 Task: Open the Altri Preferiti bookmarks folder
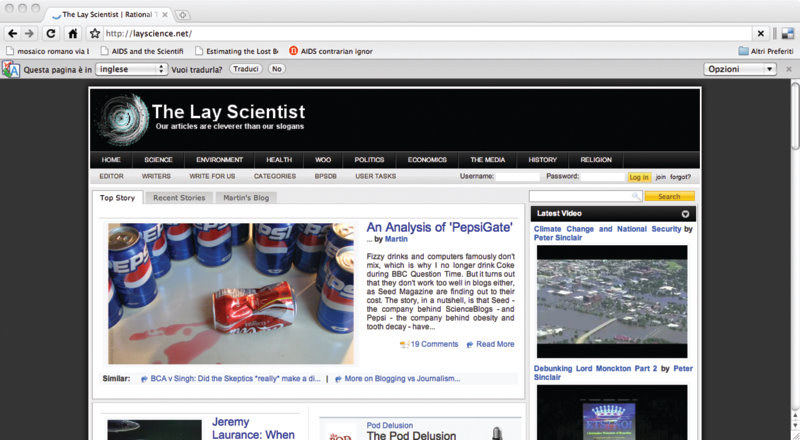[766, 51]
